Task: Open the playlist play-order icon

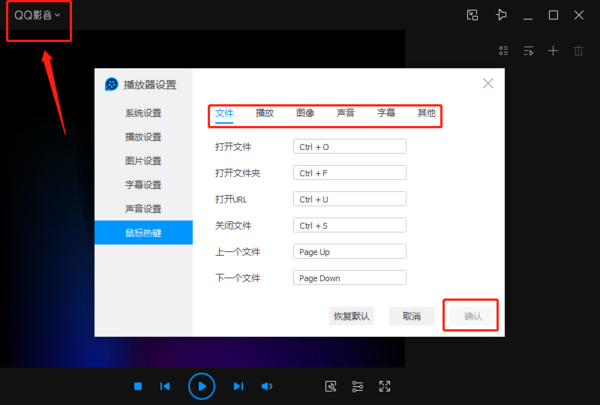Action: pos(528,50)
